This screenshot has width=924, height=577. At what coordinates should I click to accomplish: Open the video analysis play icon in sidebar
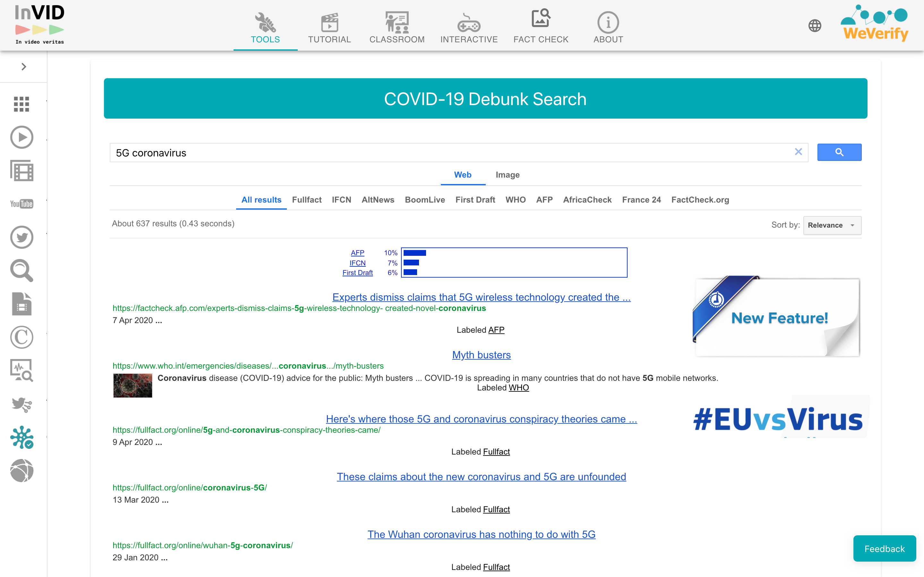coord(22,138)
